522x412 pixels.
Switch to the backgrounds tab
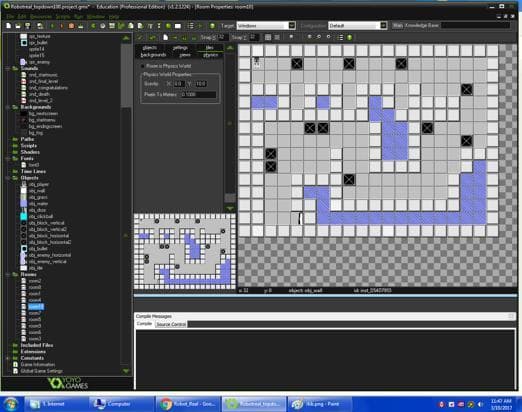click(x=153, y=55)
